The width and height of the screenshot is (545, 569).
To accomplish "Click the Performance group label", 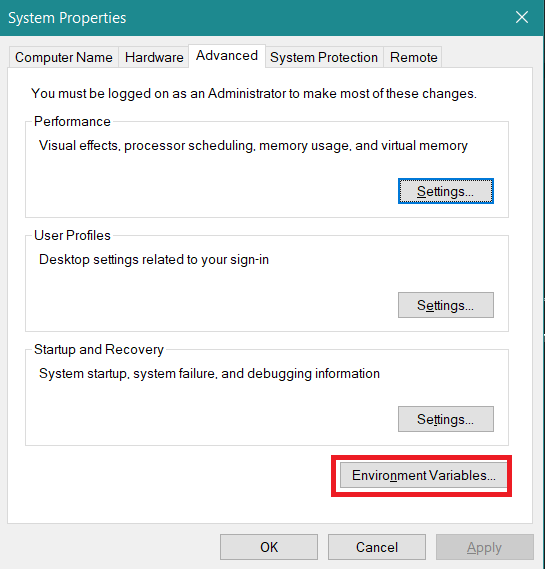I will (x=72, y=122).
